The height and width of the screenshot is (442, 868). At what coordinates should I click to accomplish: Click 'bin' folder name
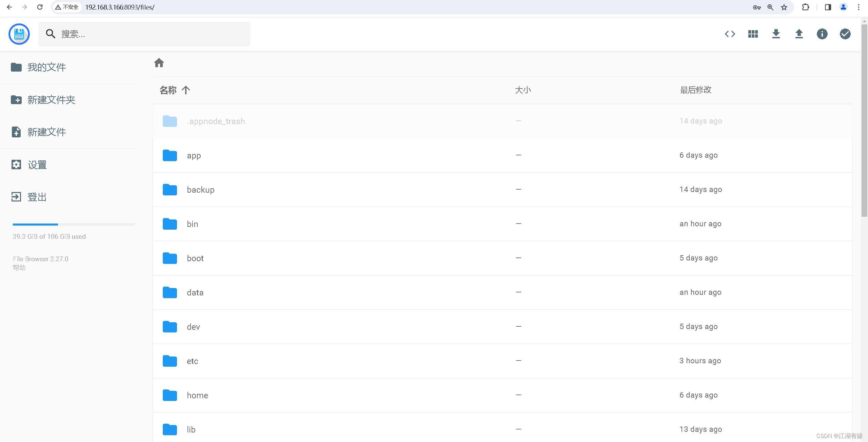point(193,224)
